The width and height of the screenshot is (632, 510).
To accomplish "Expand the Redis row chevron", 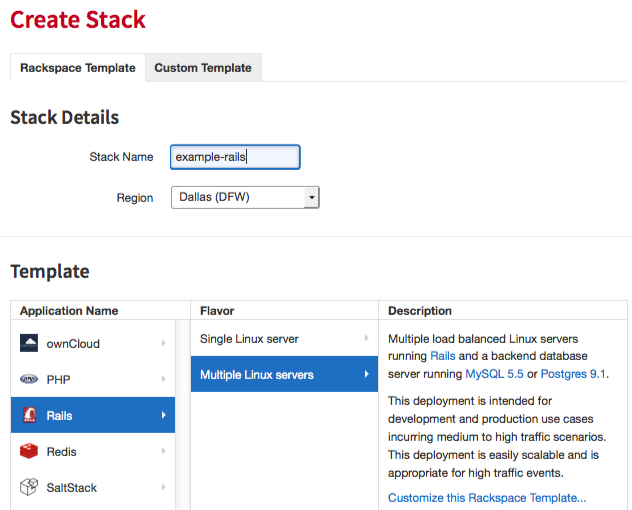I will (164, 451).
